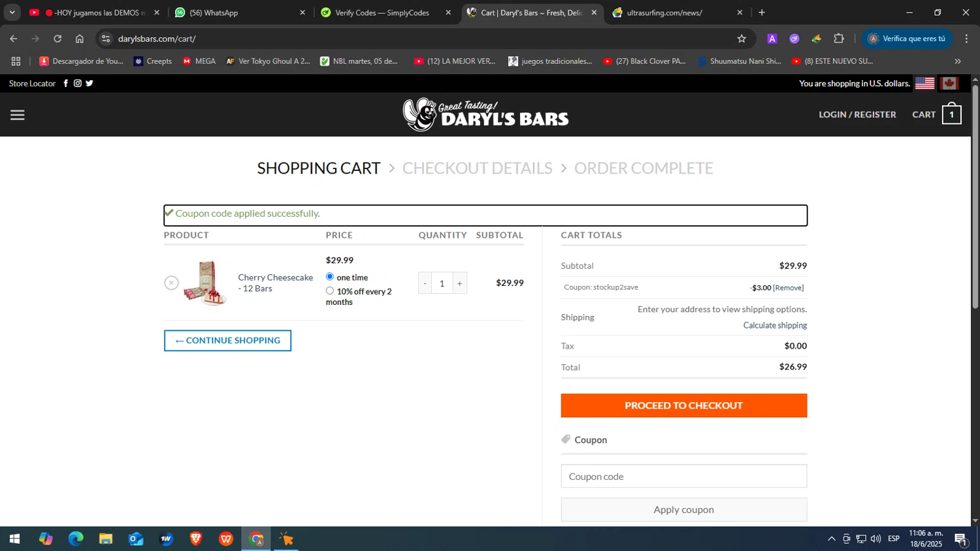Open the cart count icon showing 1
The width and height of the screenshot is (980, 551).
point(951,114)
